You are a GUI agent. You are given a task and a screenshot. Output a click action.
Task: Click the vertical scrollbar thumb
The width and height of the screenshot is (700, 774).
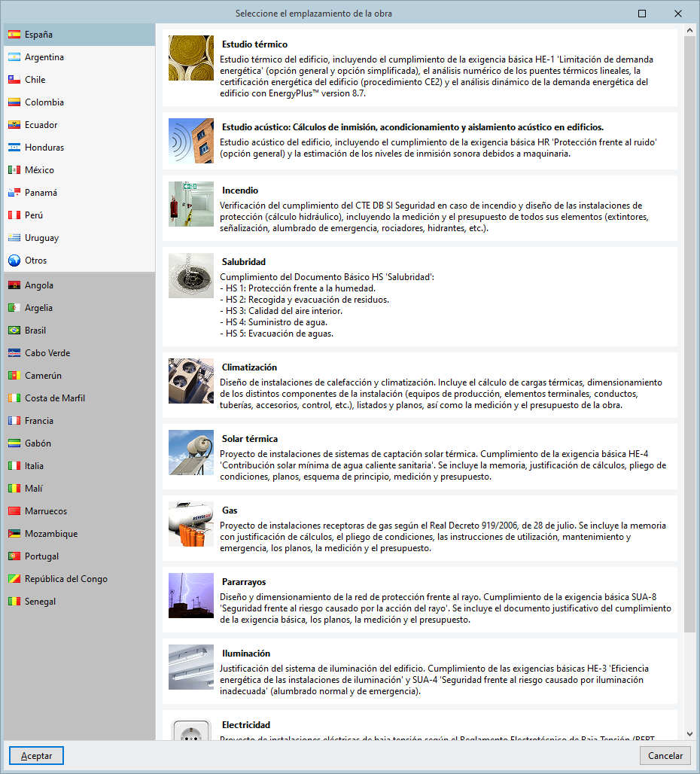point(689,334)
